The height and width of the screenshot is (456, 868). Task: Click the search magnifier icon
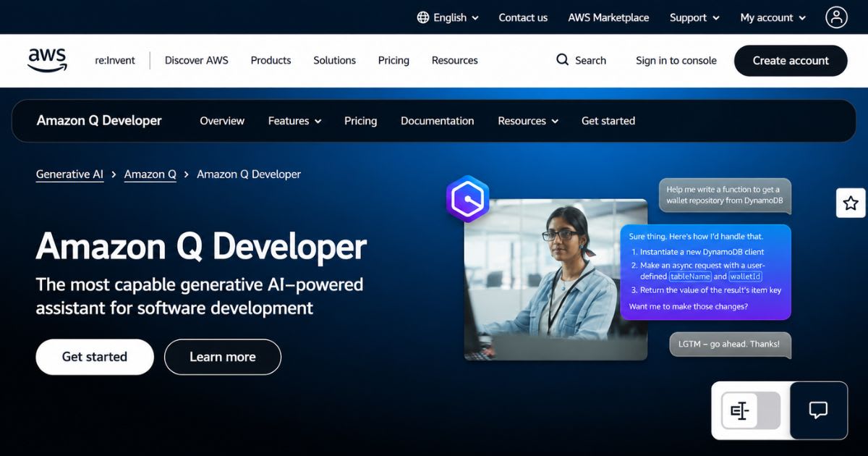pos(562,60)
